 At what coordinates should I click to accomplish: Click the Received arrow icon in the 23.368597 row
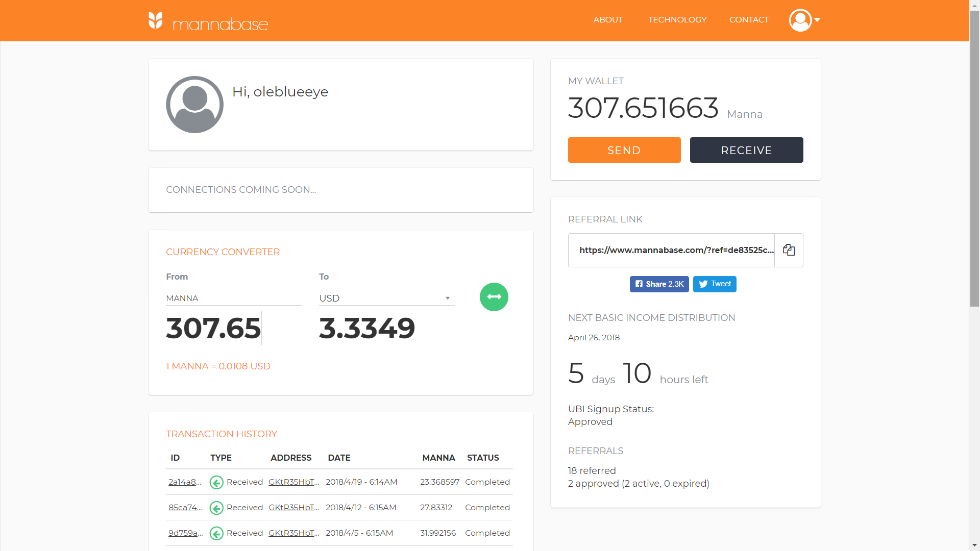coord(216,482)
